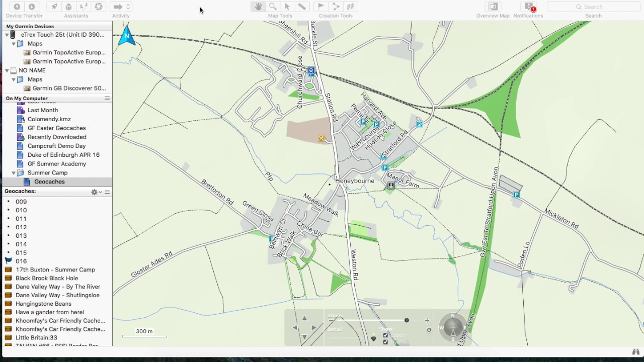Pan the map right with arrow control
Screen dimensions: 644x362
313,328
